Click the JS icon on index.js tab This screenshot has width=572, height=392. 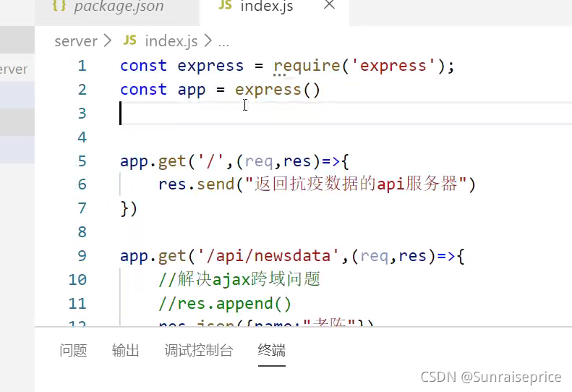(x=225, y=5)
